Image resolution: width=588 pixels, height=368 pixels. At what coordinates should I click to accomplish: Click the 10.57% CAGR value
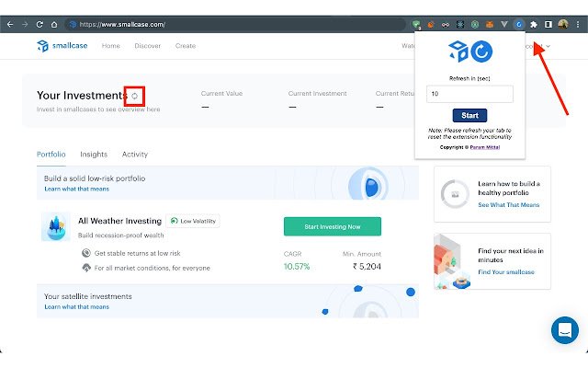[x=297, y=267]
